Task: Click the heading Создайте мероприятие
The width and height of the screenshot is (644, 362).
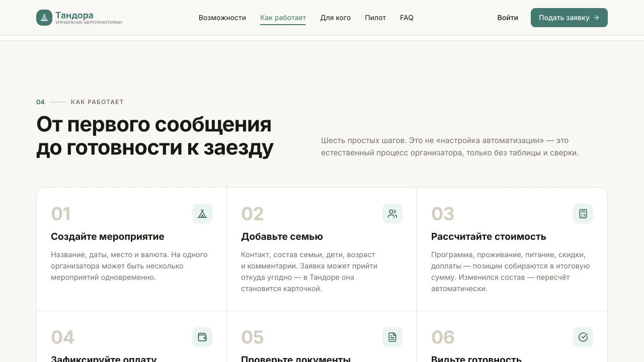Action: click(x=108, y=237)
